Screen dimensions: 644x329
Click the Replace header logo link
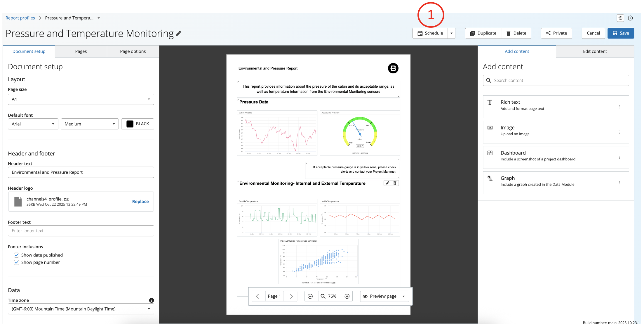(140, 202)
